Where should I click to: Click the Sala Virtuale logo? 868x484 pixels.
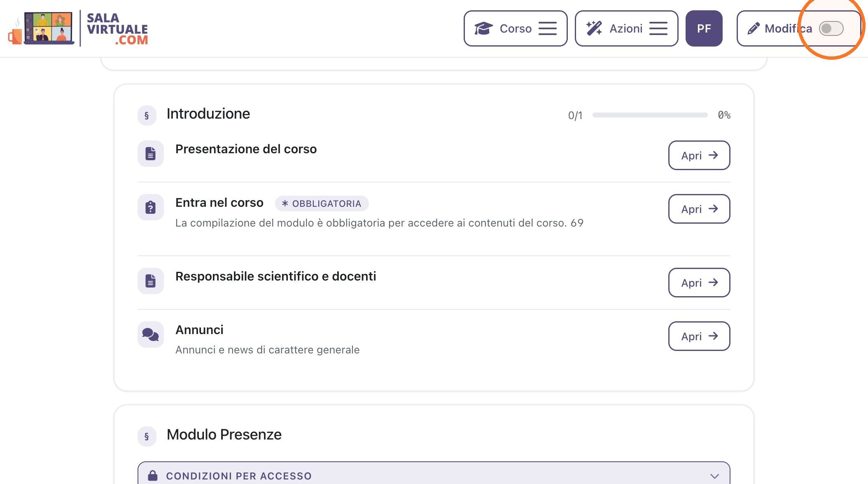coord(78,28)
